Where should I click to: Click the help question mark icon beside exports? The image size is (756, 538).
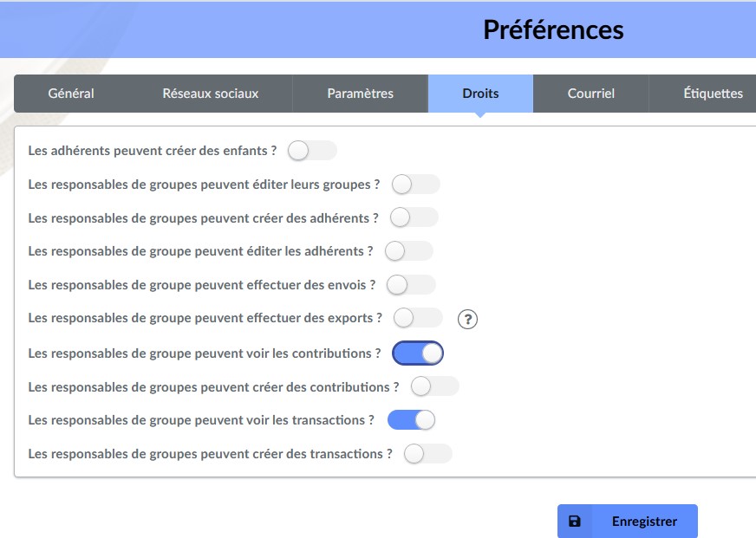point(467,319)
